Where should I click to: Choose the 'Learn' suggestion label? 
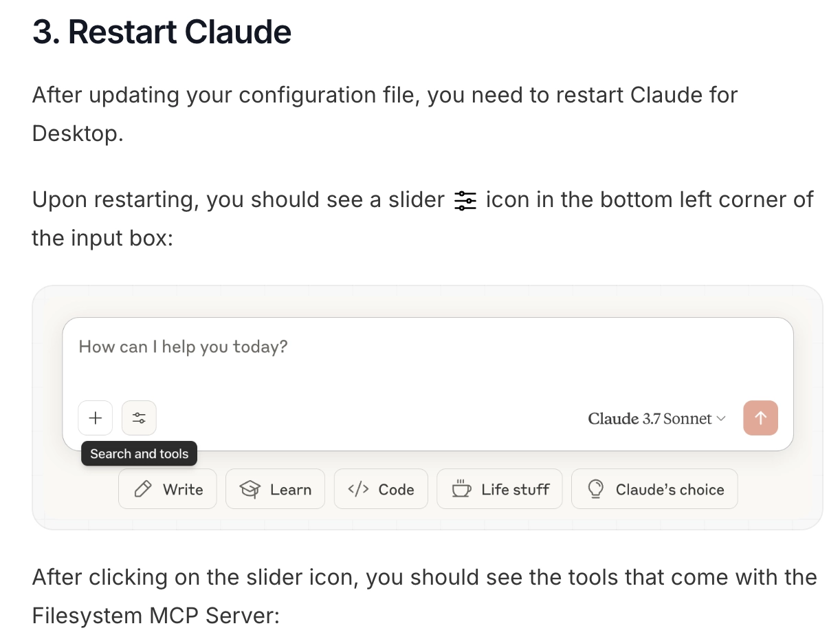coord(291,489)
